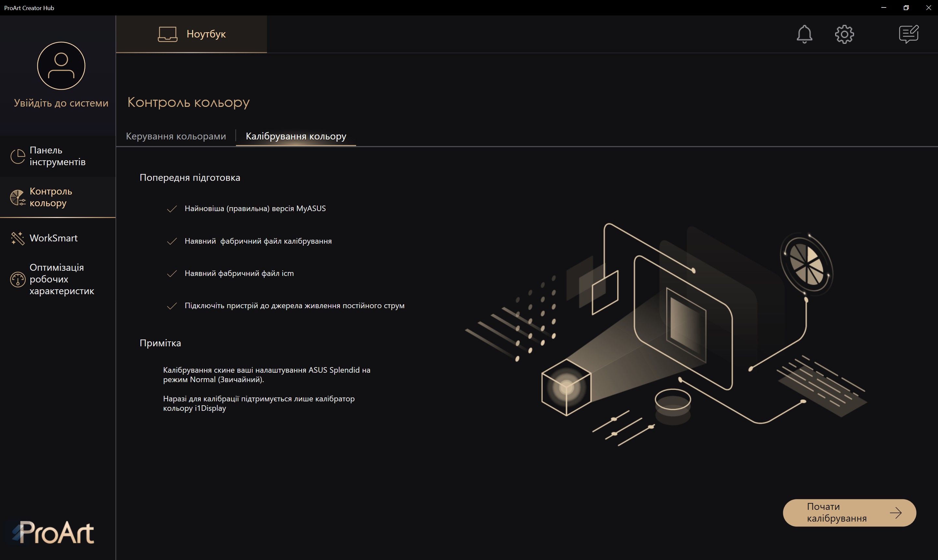938x560 pixels.
Task: Click the arrow on Почати калібрування
Action: (895, 512)
